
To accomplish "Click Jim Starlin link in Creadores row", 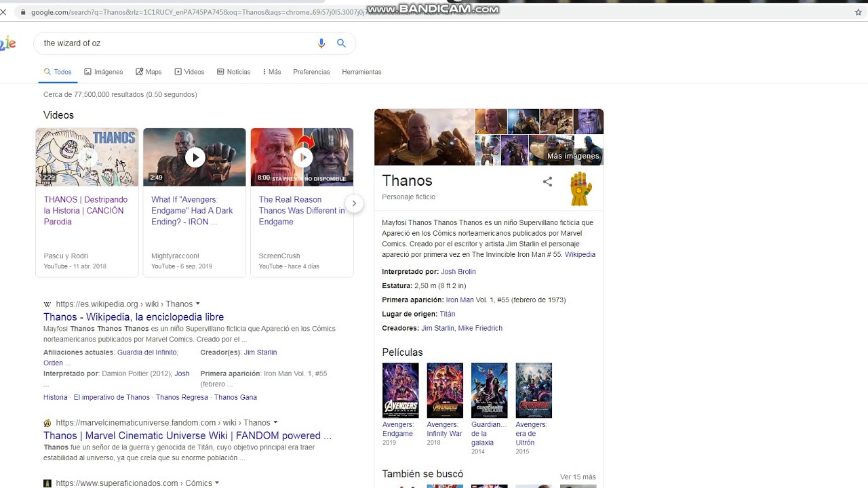I will 437,329.
